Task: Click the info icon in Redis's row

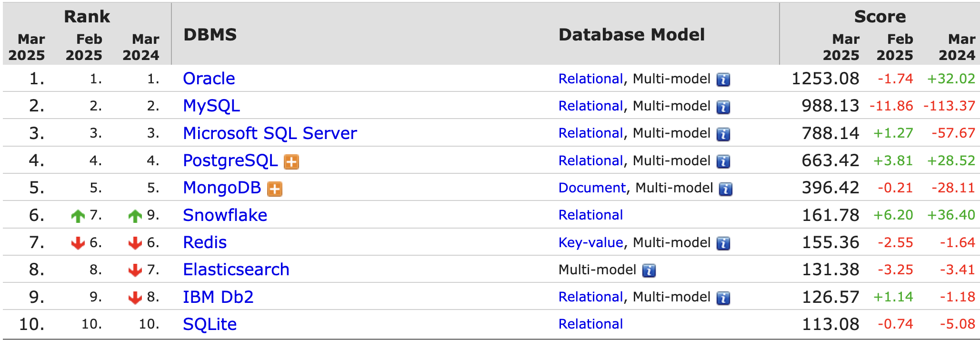Action: click(723, 243)
